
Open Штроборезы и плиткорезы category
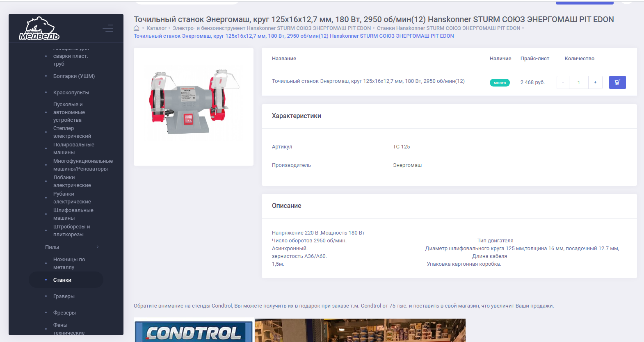point(72,230)
